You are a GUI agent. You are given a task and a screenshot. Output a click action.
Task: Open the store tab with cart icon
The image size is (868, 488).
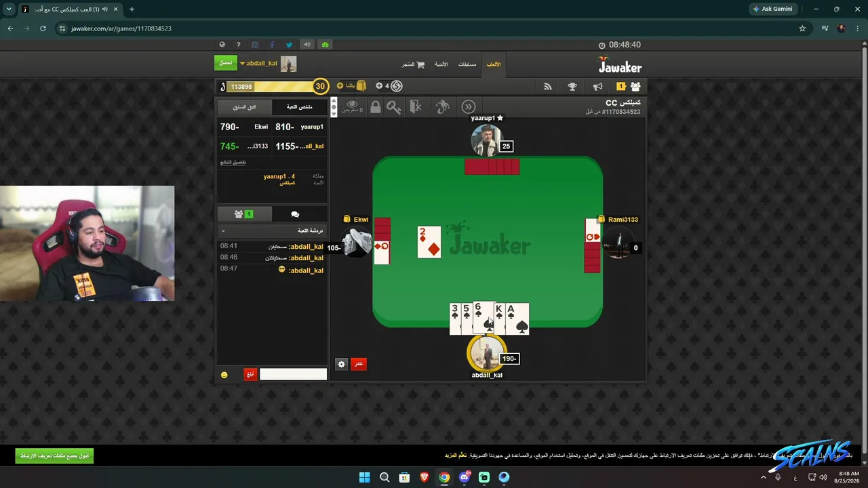coord(413,64)
